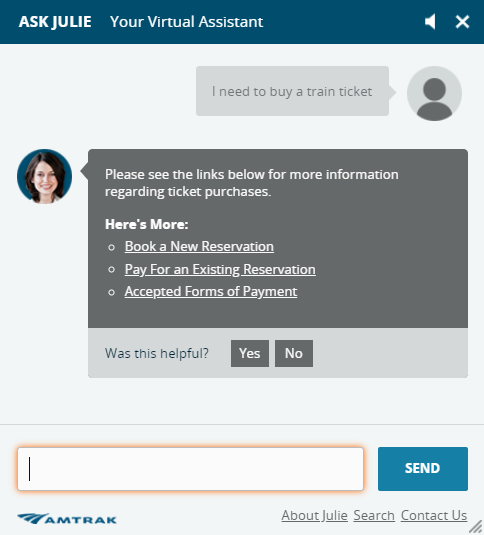Open the Book a New Reservation link
484x535 pixels.
coord(199,246)
